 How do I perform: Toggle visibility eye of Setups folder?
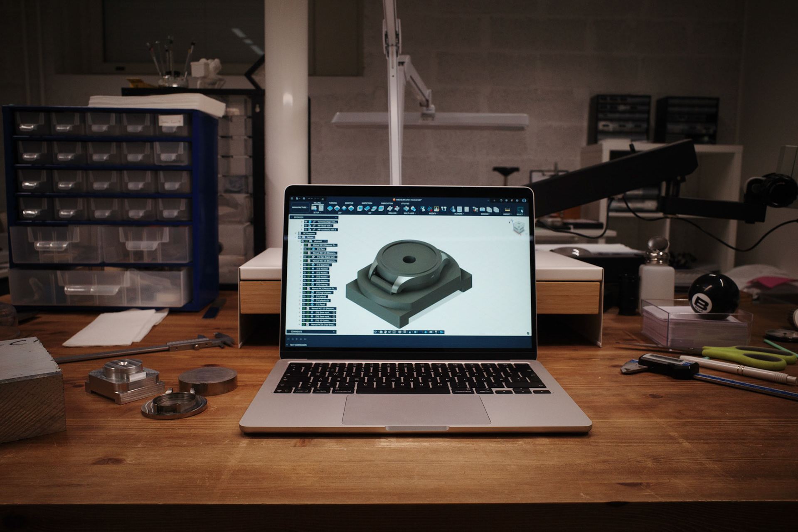coord(300,237)
